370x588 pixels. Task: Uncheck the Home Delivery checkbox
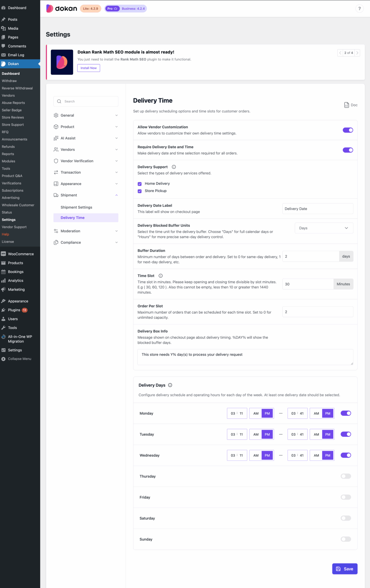[140, 184]
